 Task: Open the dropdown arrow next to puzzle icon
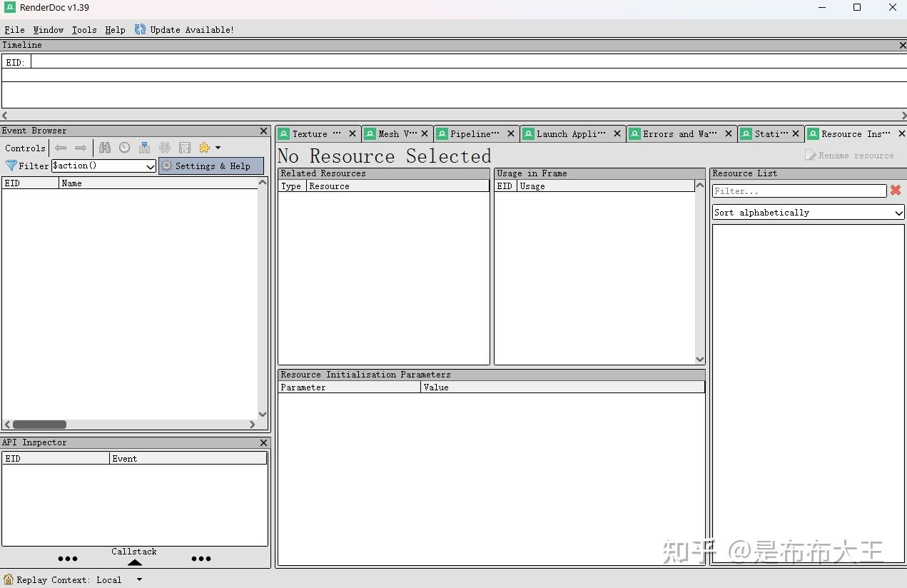tap(218, 148)
